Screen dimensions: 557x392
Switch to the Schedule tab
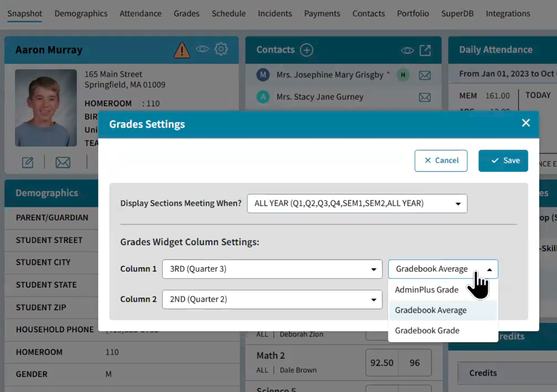(x=228, y=14)
